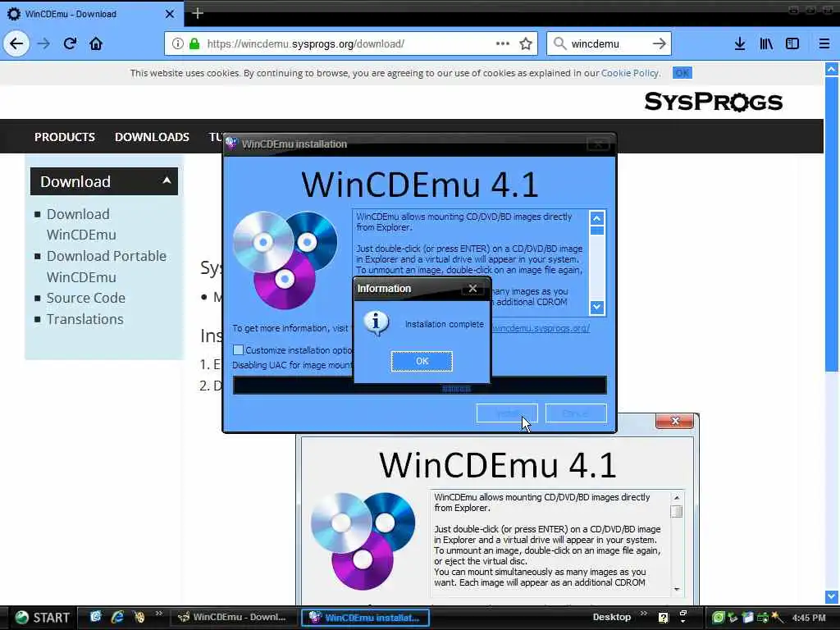
Task: Click the show desktop quick launch icon
Action: click(95, 617)
